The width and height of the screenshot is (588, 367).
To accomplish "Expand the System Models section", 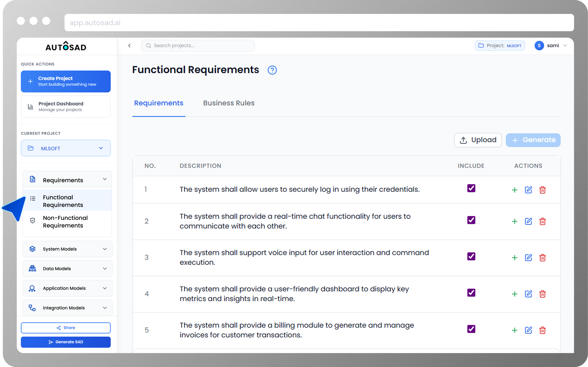I will [x=67, y=249].
